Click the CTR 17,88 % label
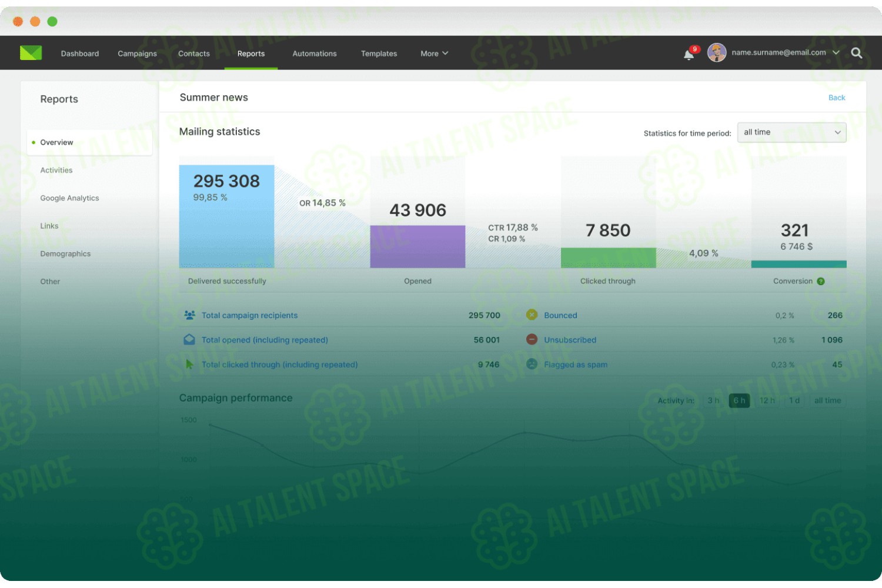This screenshot has height=588, width=882. (x=513, y=228)
